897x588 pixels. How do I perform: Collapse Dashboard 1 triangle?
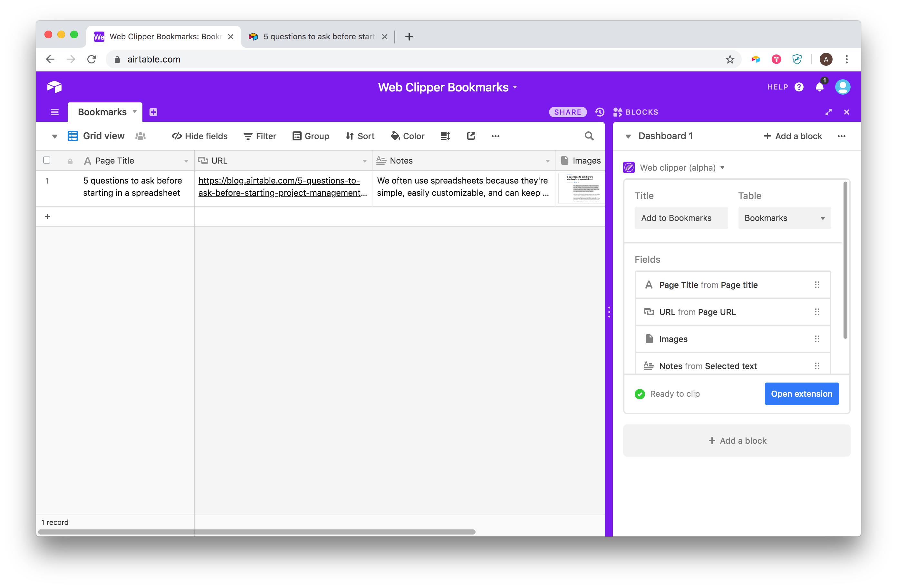tap(628, 136)
